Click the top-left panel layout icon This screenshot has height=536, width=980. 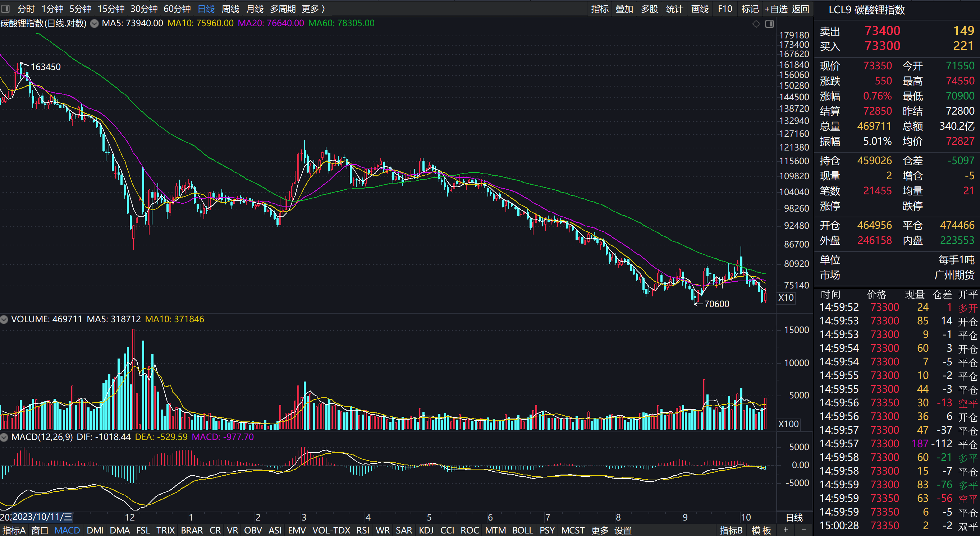(x=5, y=8)
